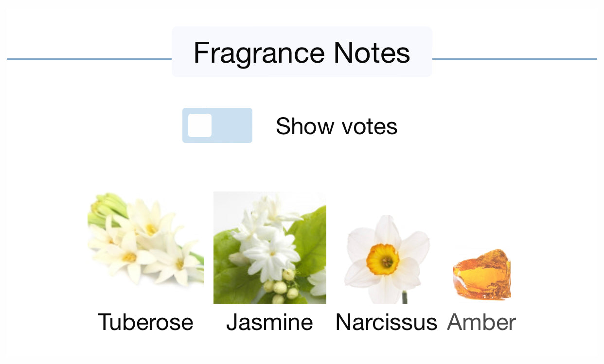The image size is (604, 364).
Task: Open the Amber resin image
Action: [x=481, y=274]
